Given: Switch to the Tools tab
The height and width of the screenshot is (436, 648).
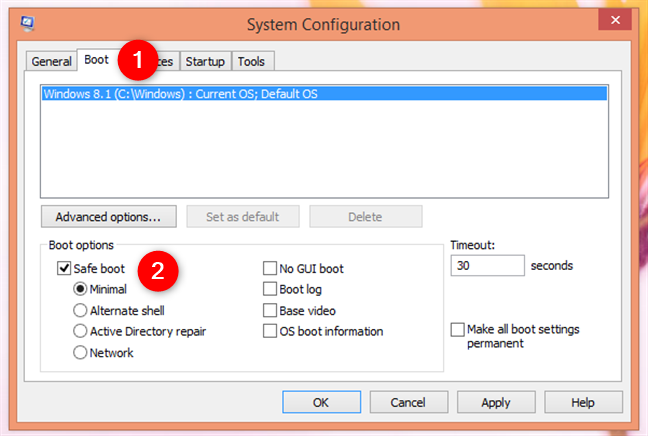Looking at the screenshot, I should click(251, 62).
